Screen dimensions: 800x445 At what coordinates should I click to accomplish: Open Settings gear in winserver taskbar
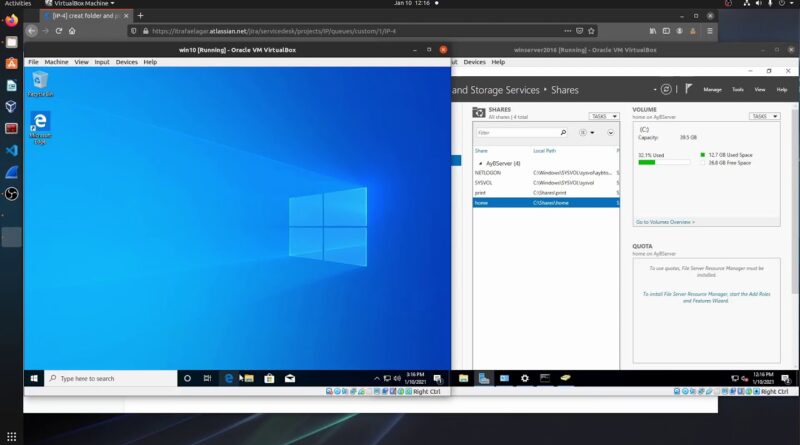524,378
